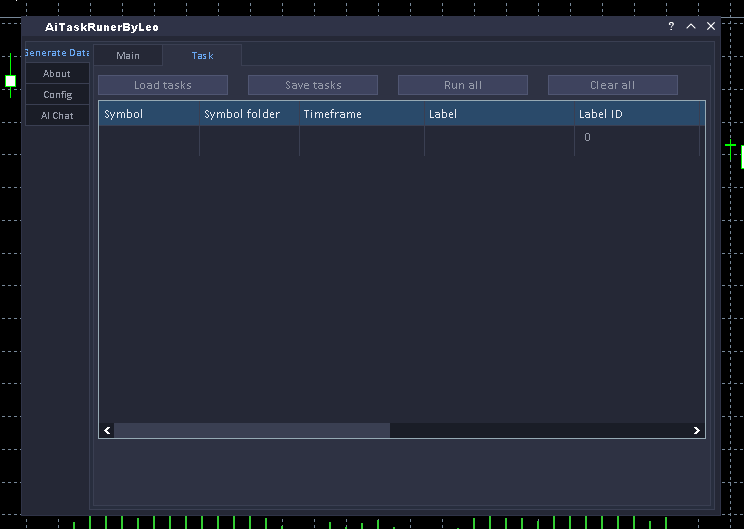Click the Timeframe column header
This screenshot has width=744, height=529.
pyautogui.click(x=361, y=114)
